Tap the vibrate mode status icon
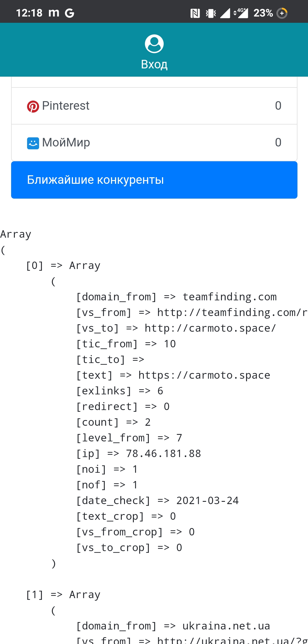This screenshot has width=308, height=644. 211,13
